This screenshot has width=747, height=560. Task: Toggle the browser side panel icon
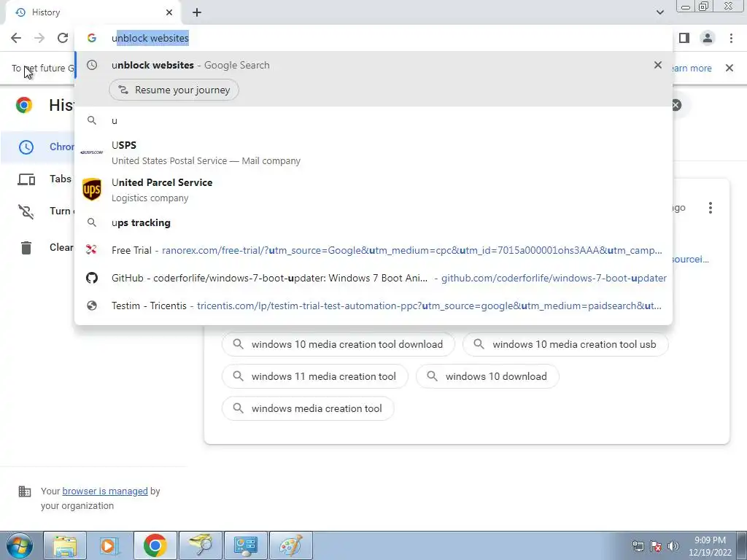tap(684, 38)
